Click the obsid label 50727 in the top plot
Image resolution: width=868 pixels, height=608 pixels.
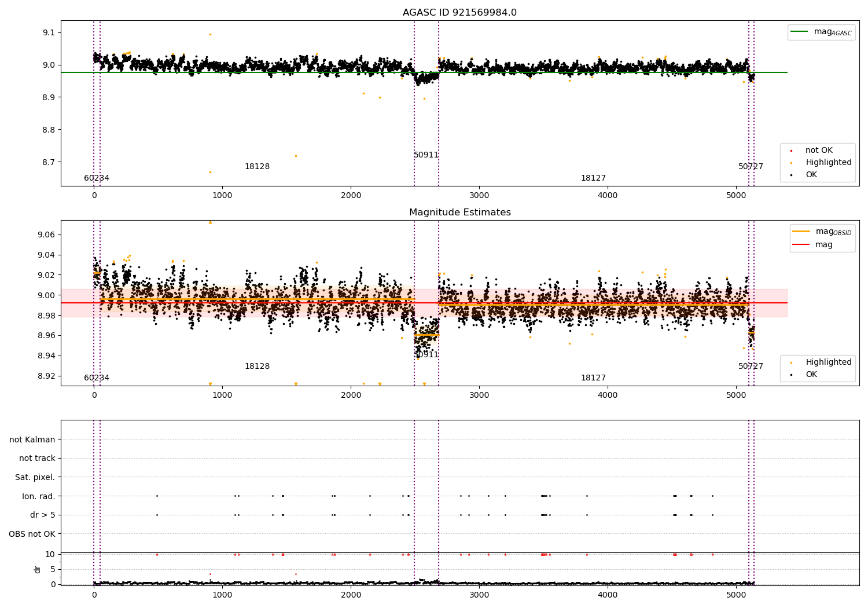[751, 167]
